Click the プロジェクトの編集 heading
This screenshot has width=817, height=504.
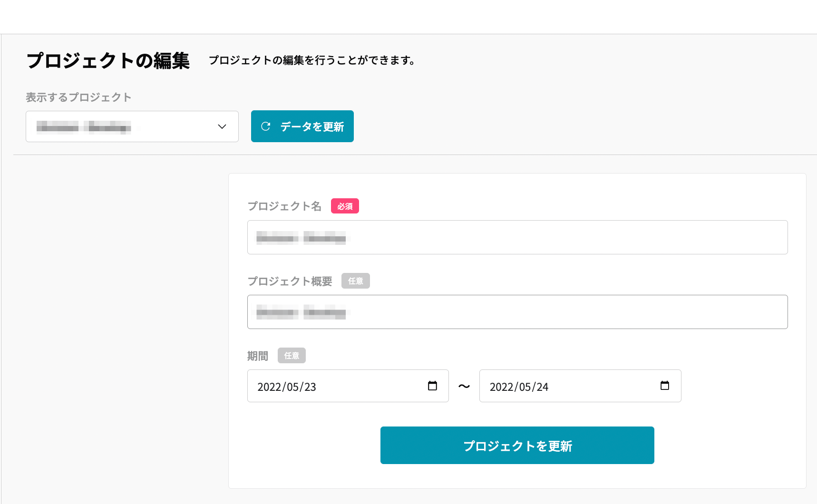pos(108,60)
